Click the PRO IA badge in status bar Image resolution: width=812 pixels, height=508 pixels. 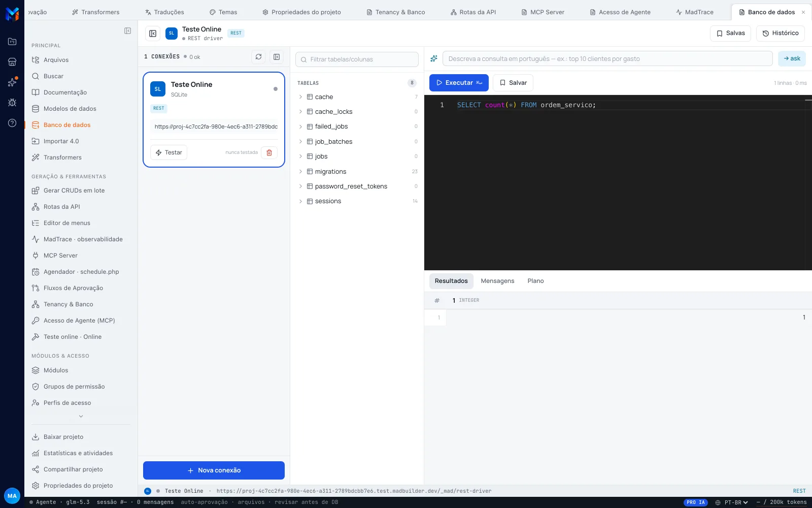696,502
